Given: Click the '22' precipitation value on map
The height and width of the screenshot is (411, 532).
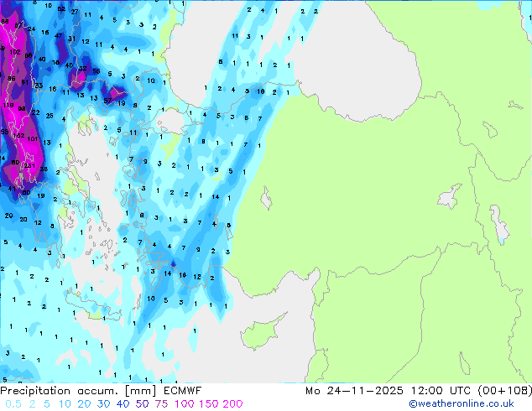Looking at the screenshot, I should click(x=35, y=112).
